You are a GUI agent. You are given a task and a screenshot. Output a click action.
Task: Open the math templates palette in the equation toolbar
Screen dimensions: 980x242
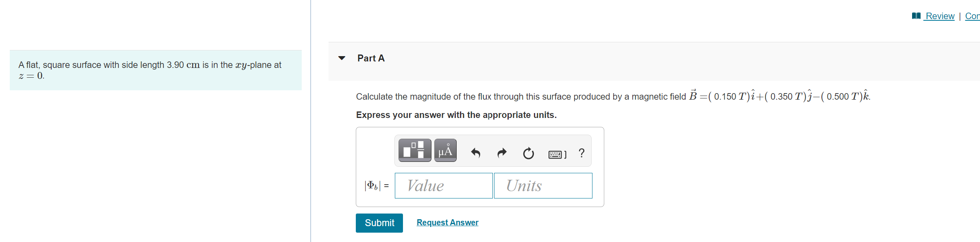[414, 150]
